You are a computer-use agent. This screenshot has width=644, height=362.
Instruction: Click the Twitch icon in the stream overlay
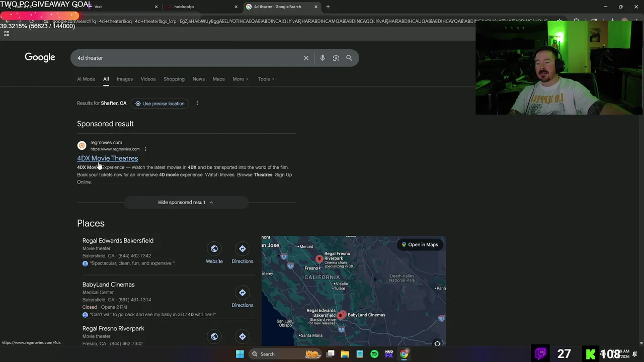(x=540, y=353)
